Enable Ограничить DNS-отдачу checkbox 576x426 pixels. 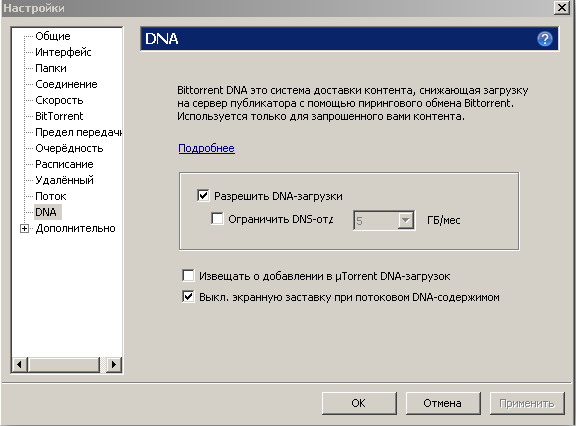[217, 219]
